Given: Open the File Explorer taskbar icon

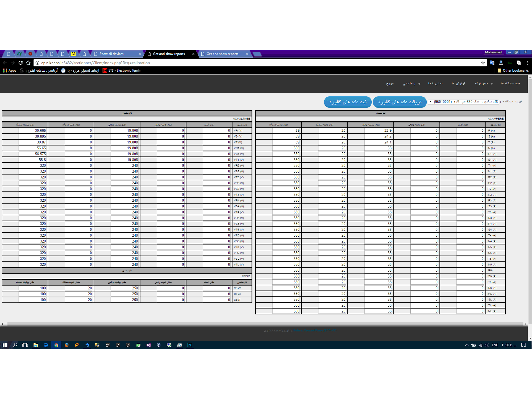Looking at the screenshot, I should (36, 345).
